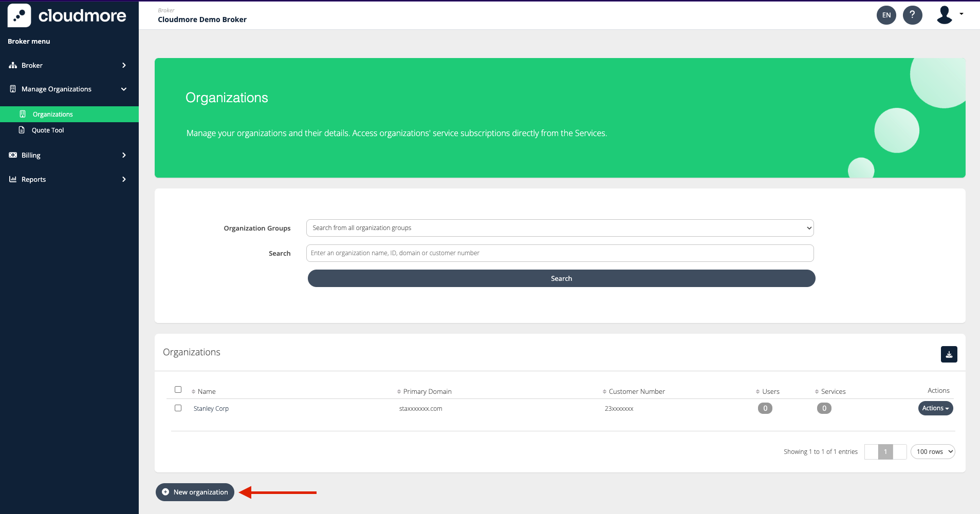Open the help question mark icon
The image size is (980, 514).
[x=912, y=15]
